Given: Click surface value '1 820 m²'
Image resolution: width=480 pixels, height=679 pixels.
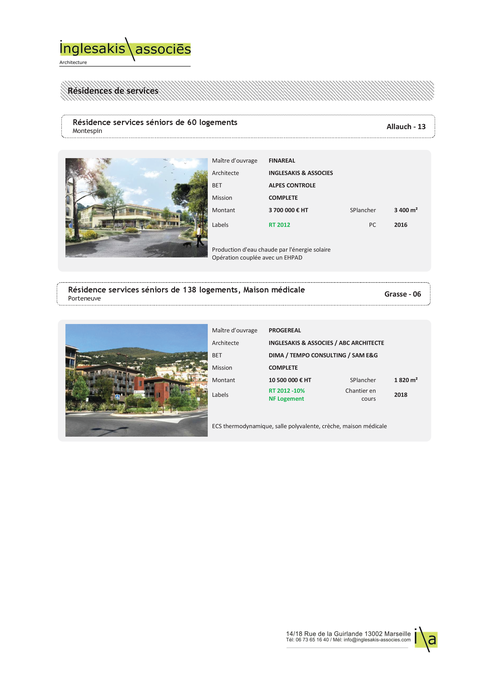Looking at the screenshot, I should (x=405, y=380).
